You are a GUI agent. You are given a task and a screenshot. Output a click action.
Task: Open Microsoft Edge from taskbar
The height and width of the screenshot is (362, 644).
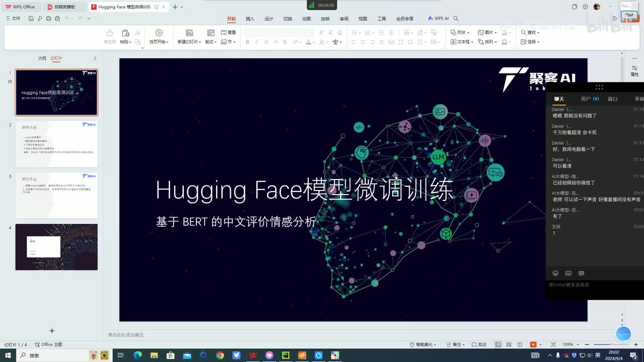point(138,355)
